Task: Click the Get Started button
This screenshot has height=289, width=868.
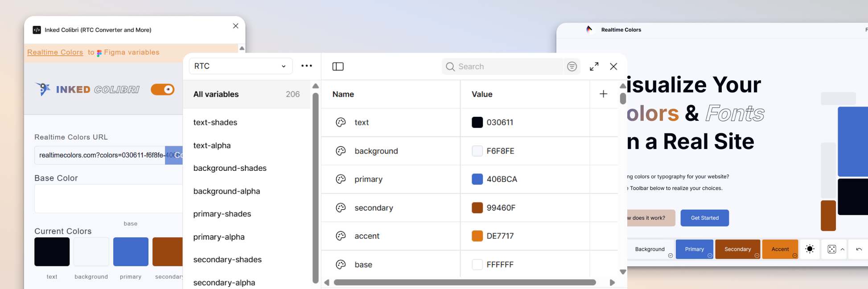Action: click(x=704, y=218)
